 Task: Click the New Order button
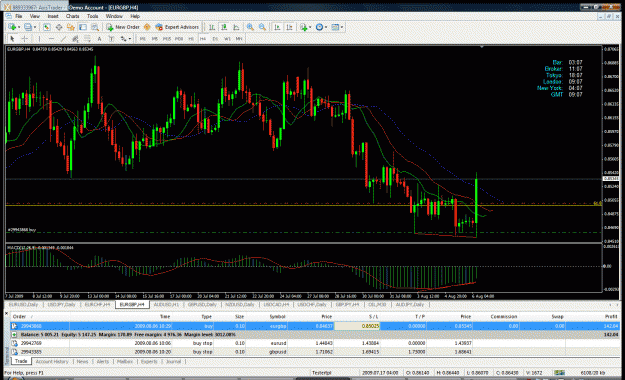pos(123,27)
